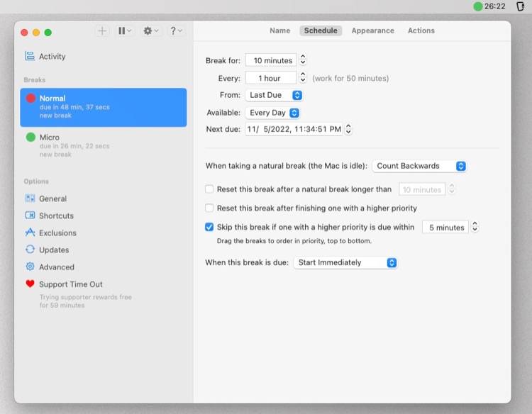Click 'Drag the breaks to order' hint
The image size is (532, 414).
[x=294, y=241]
